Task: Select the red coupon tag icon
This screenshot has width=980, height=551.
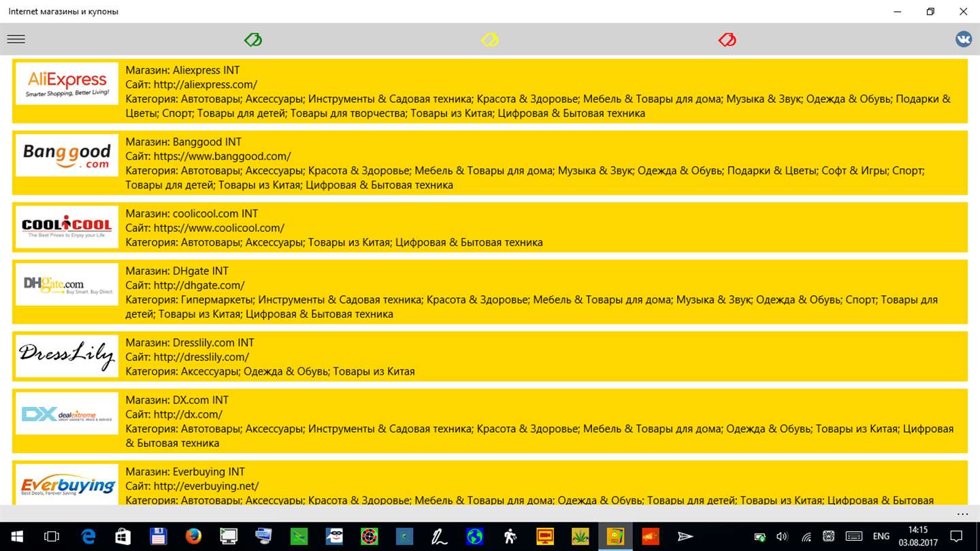Action: 728,40
